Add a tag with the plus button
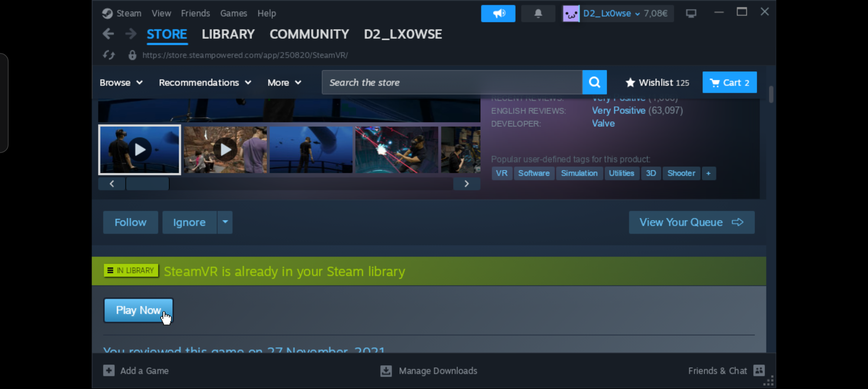The height and width of the screenshot is (389, 868). pyautogui.click(x=708, y=173)
